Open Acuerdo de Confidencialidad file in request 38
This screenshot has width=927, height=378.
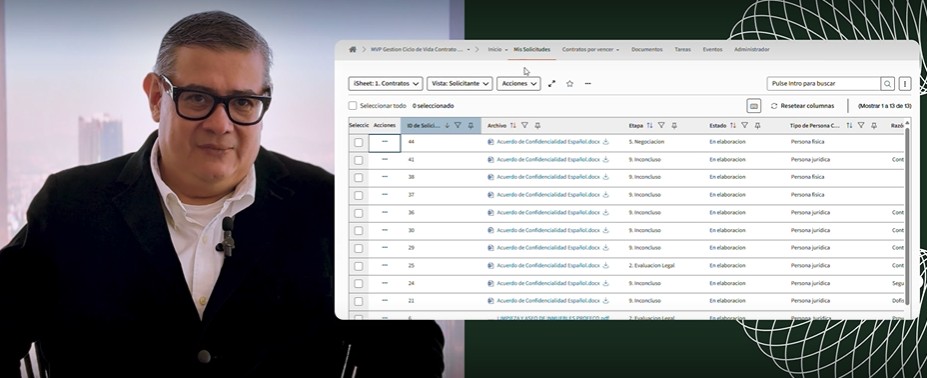pyautogui.click(x=548, y=177)
